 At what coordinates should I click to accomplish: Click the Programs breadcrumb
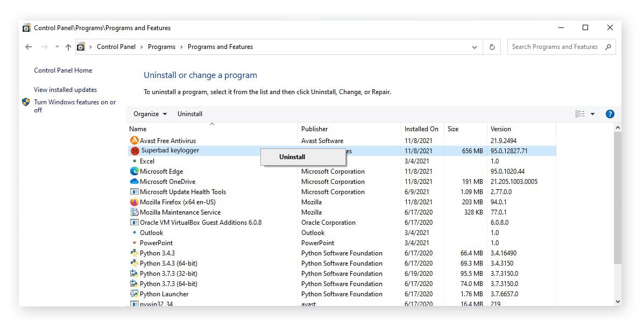[x=161, y=47]
